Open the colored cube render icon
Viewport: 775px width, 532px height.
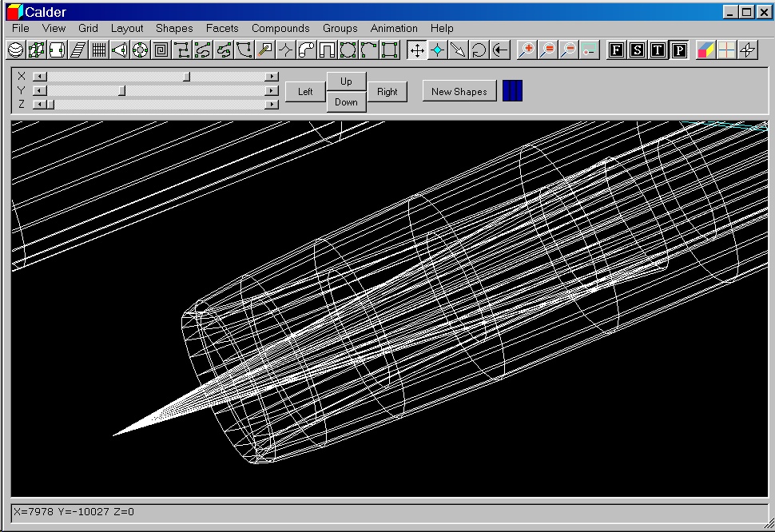point(705,50)
